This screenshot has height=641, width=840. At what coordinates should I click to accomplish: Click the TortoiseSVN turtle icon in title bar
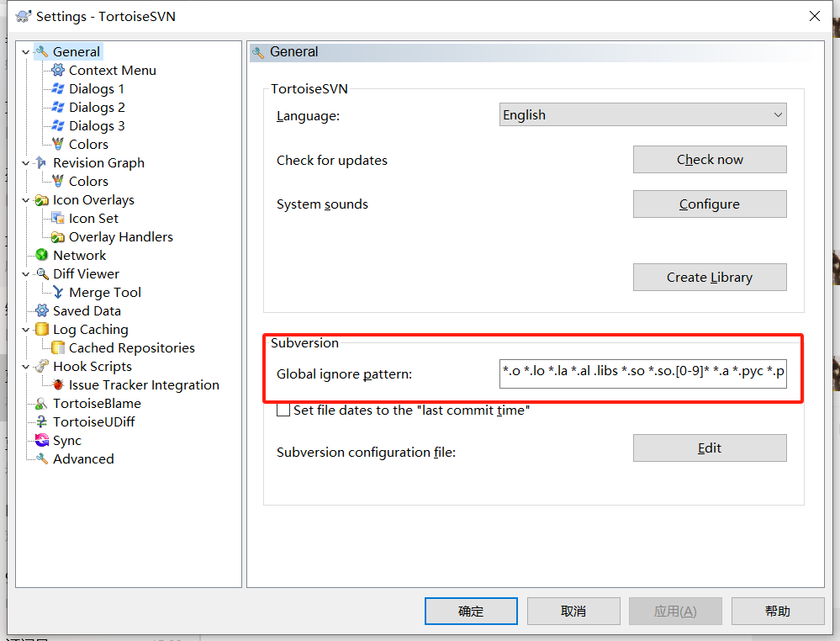(x=23, y=16)
